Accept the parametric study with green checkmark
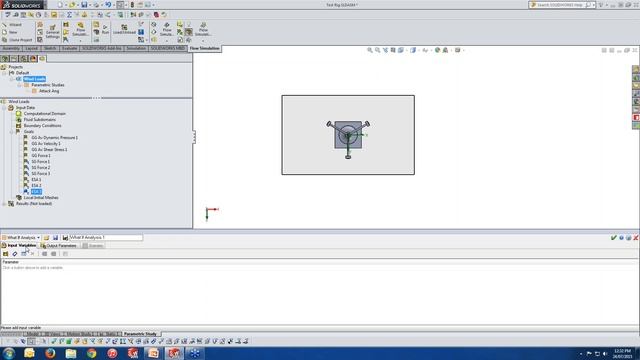This screenshot has width=640, height=360. click(x=613, y=238)
